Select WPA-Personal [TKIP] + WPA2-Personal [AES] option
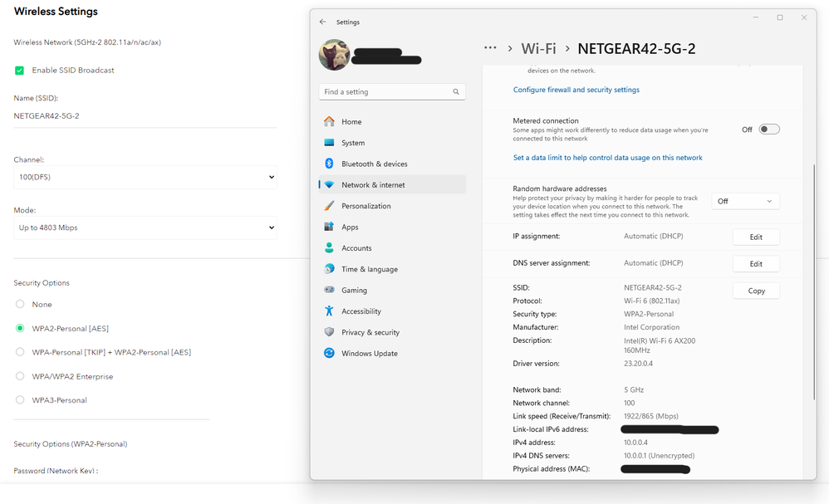Image resolution: width=829 pixels, height=504 pixels. click(x=20, y=352)
